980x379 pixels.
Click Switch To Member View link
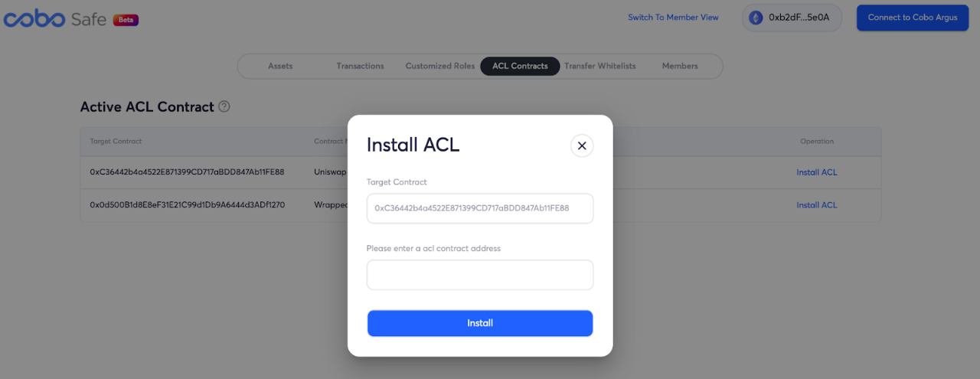(x=673, y=18)
